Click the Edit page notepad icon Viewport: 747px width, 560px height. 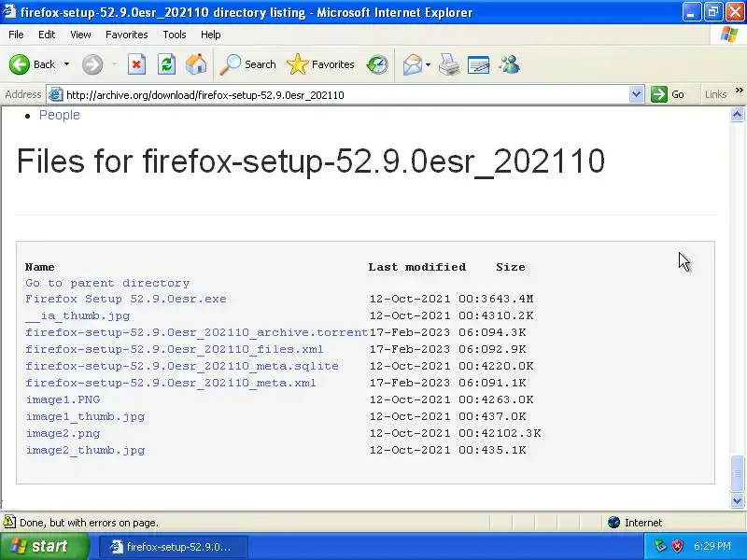[x=479, y=64]
